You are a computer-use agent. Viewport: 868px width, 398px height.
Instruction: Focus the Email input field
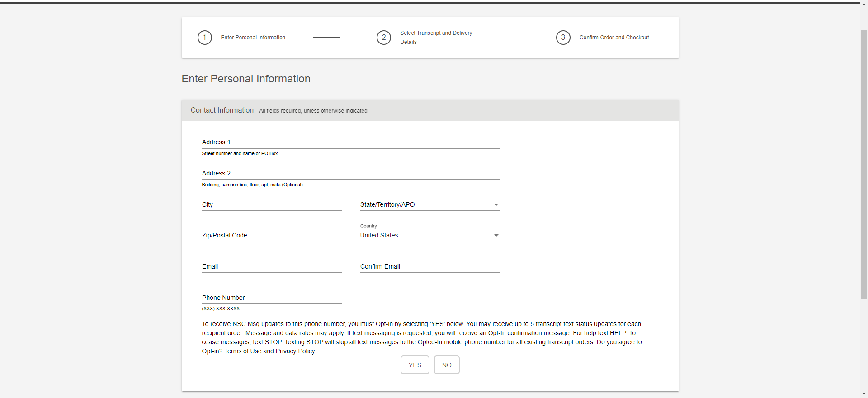click(x=272, y=267)
